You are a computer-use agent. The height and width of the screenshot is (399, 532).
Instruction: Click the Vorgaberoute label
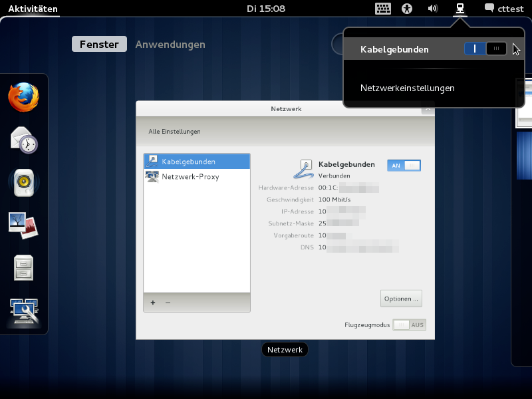pyautogui.click(x=293, y=235)
